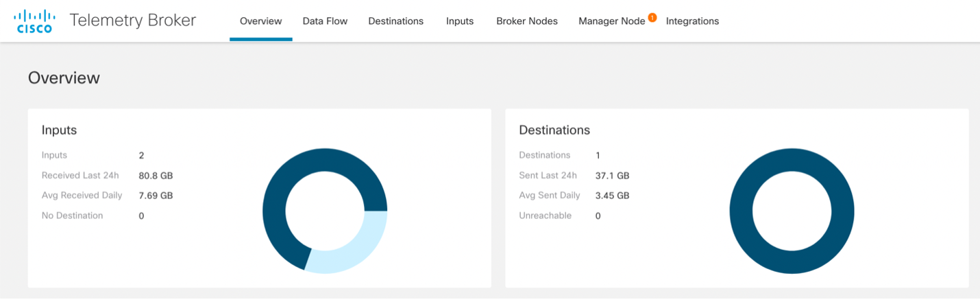Click the Cisco logo icon
Image resolution: width=980 pixels, height=302 pixels.
[x=35, y=21]
